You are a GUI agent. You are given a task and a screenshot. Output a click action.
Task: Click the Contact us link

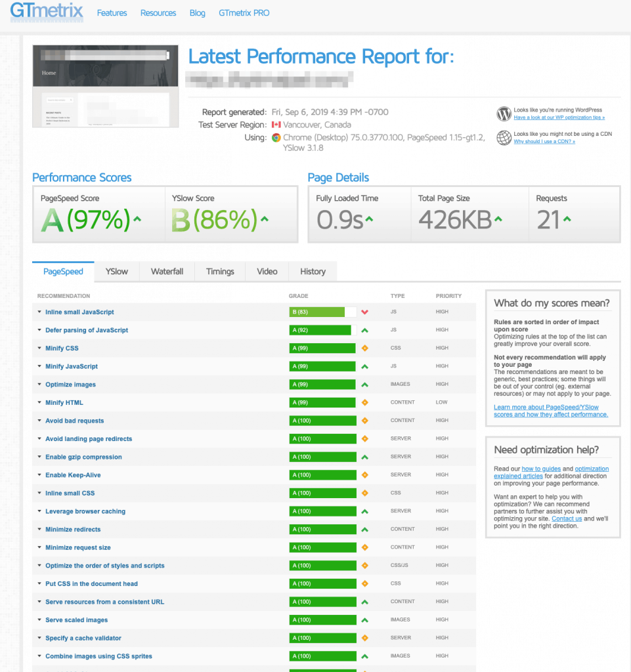pos(567,518)
